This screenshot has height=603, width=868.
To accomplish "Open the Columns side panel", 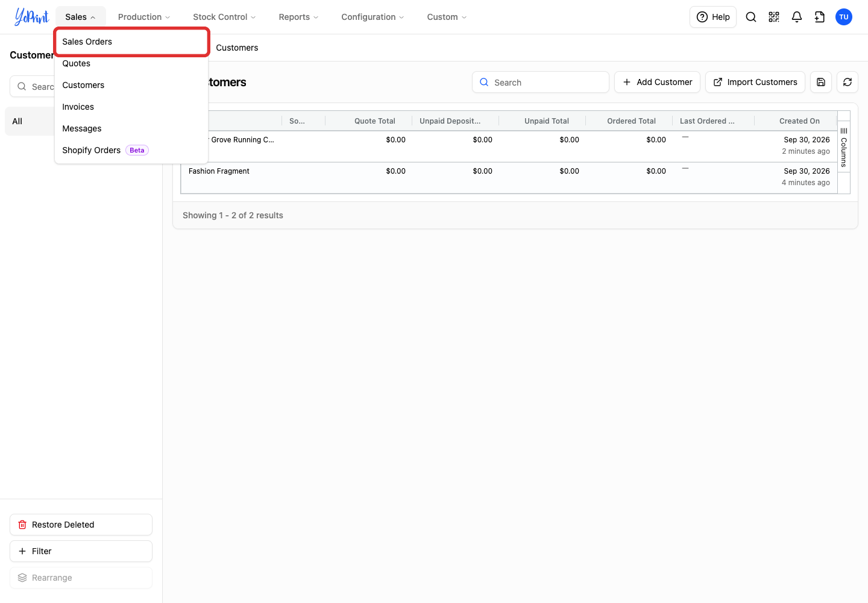I will [844, 147].
